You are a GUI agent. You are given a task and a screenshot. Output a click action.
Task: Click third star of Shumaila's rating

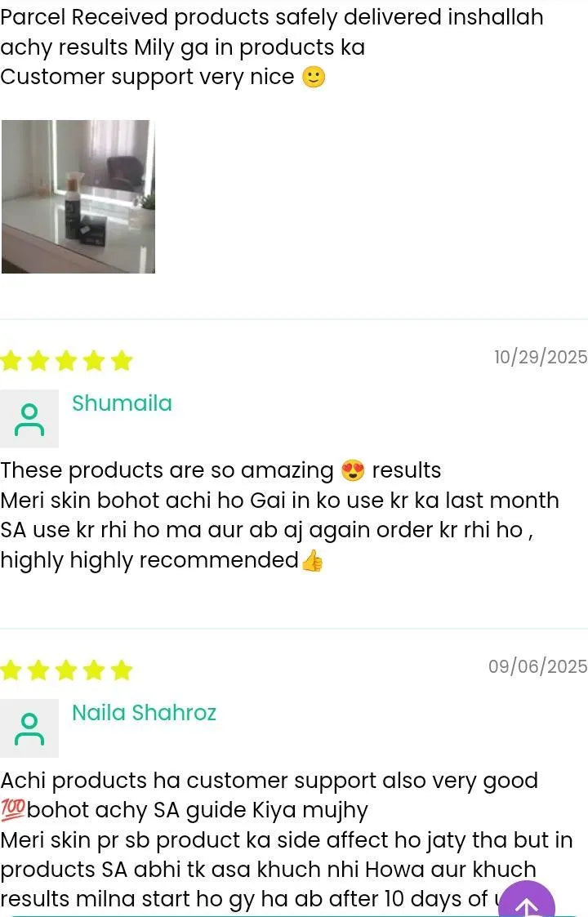coord(66,361)
